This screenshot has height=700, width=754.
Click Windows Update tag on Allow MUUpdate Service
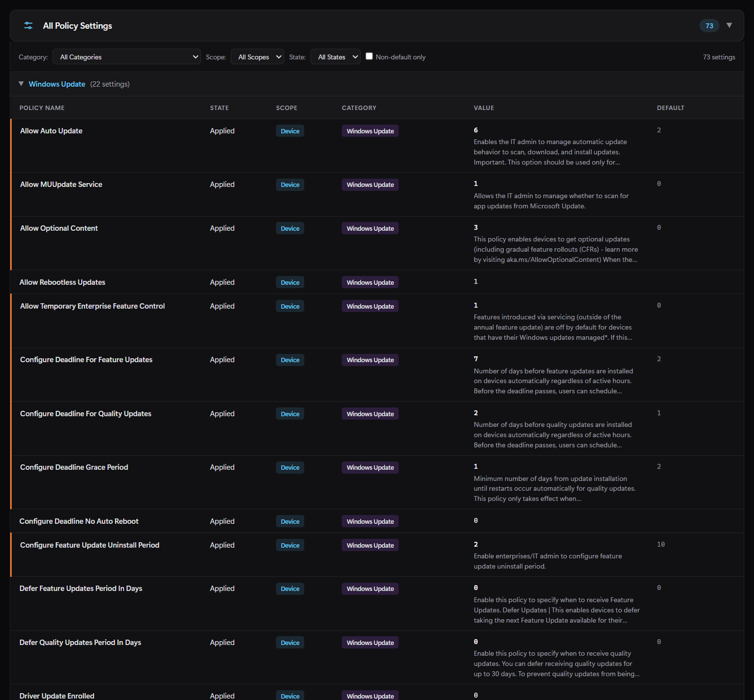[x=370, y=184]
